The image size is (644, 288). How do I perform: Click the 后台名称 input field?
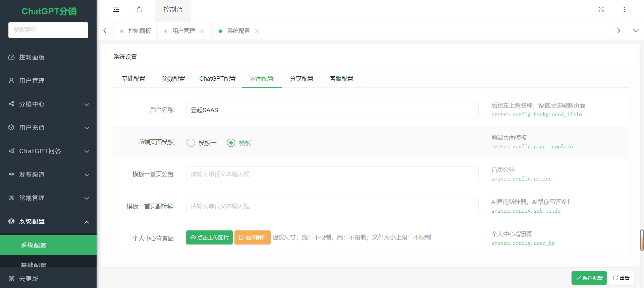332,110
